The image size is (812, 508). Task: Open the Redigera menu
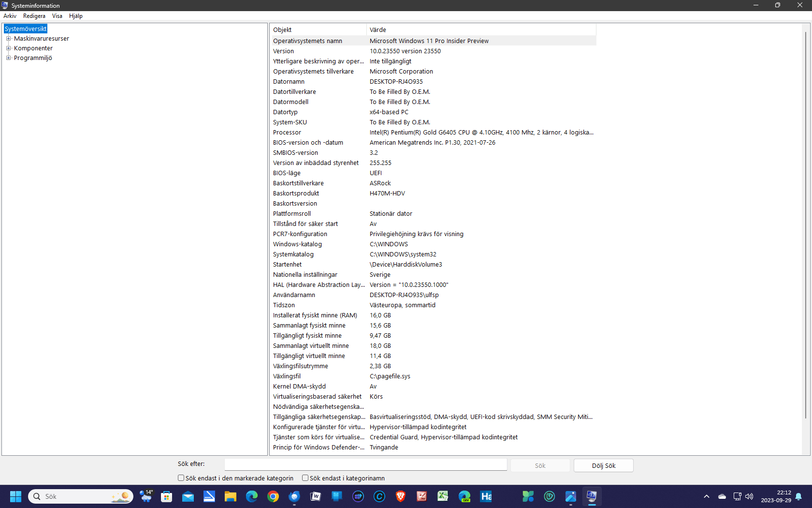[34, 16]
